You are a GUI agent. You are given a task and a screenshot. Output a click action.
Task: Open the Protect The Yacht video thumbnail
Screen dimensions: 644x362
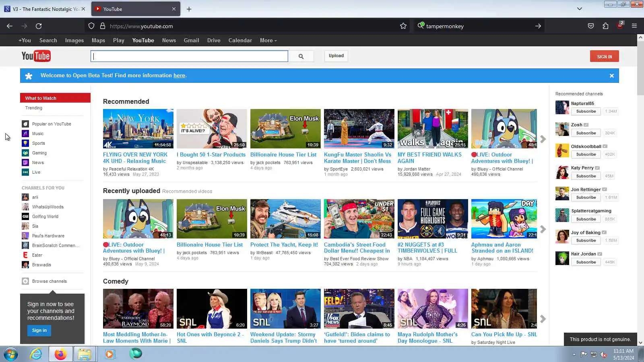click(285, 219)
